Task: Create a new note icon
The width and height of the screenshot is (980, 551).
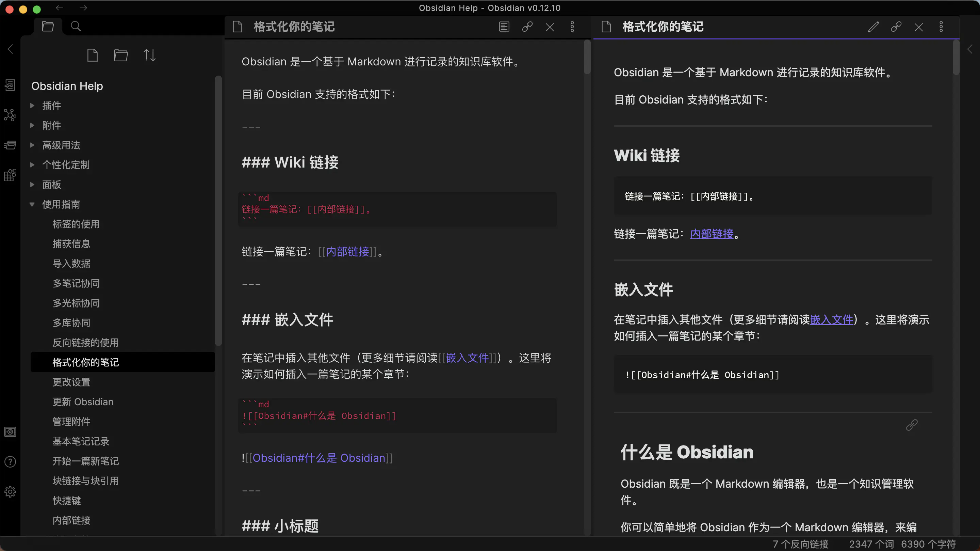Action: pos(93,55)
